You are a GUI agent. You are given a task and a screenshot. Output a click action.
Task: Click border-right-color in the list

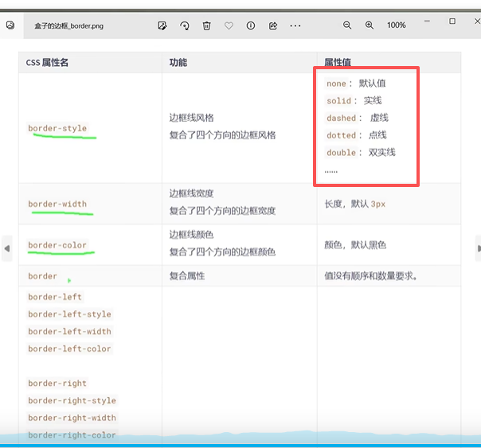72,435
